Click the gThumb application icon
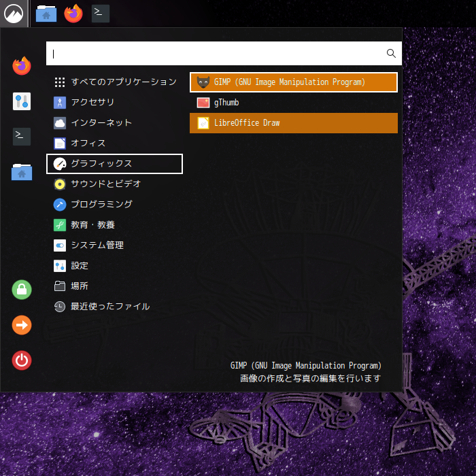Viewport: 476px width, 476px height. tap(203, 103)
